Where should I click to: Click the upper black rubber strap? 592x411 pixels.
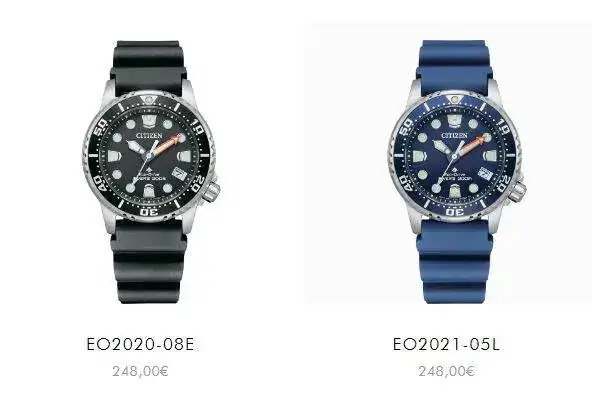pyautogui.click(x=149, y=66)
